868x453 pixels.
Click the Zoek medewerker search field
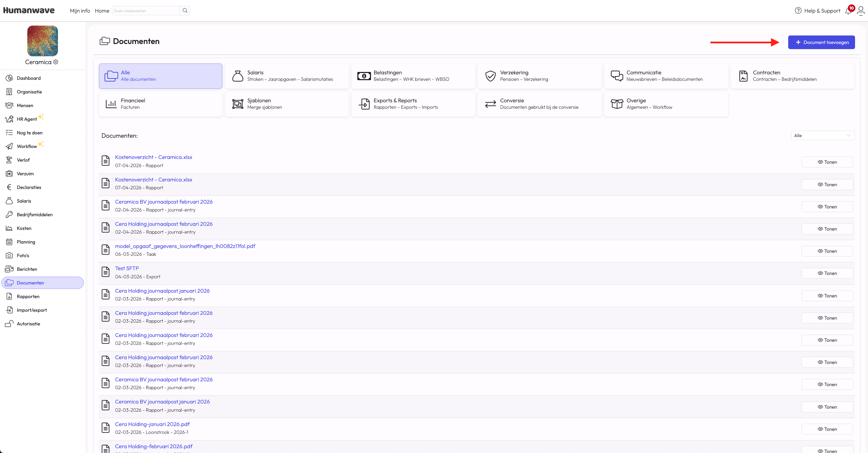click(146, 11)
